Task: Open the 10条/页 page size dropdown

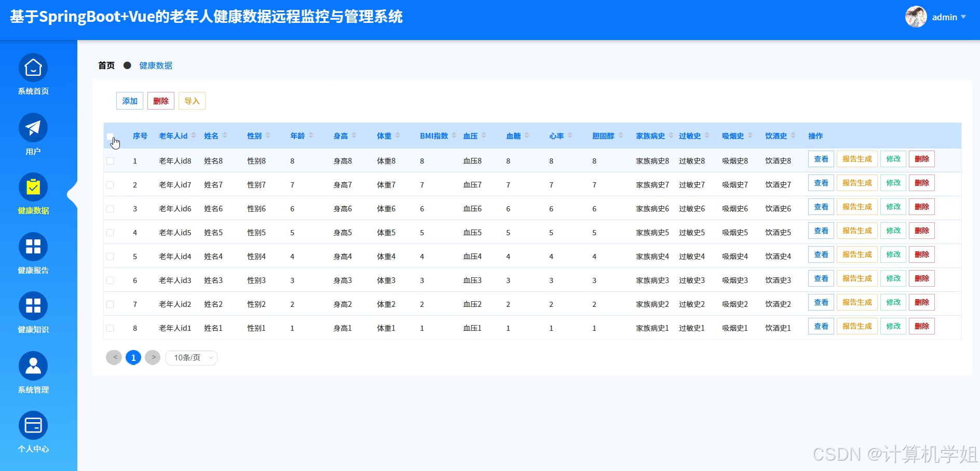Action: coord(192,358)
